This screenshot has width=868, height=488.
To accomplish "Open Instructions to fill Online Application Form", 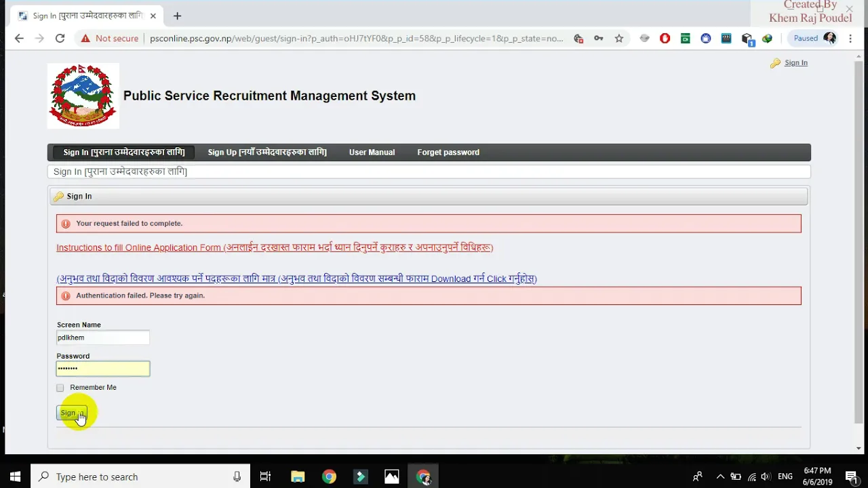I will point(275,247).
